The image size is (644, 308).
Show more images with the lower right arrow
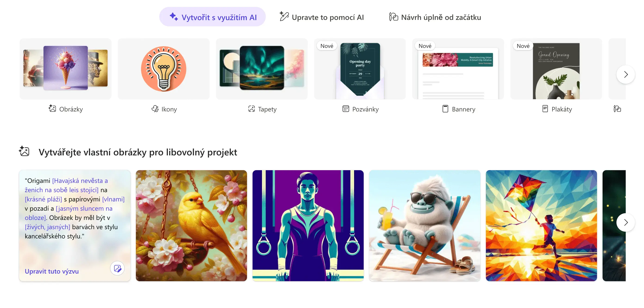click(x=625, y=222)
